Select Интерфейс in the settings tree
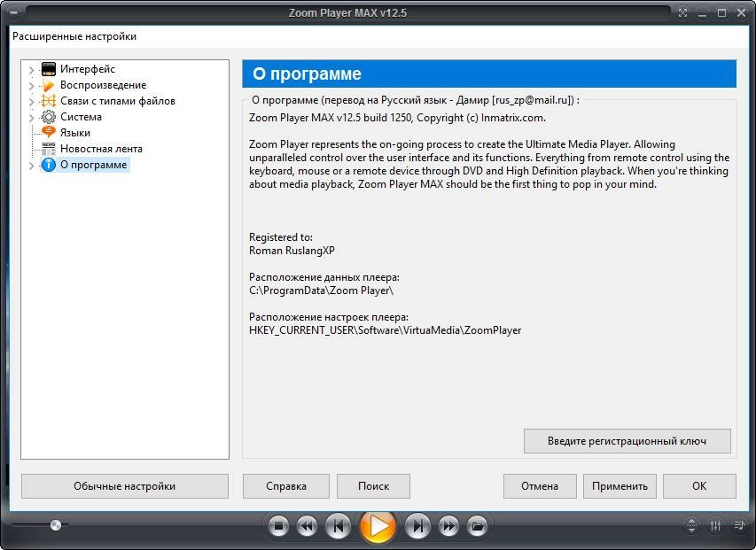Viewport: 756px width, 550px height. coord(88,69)
